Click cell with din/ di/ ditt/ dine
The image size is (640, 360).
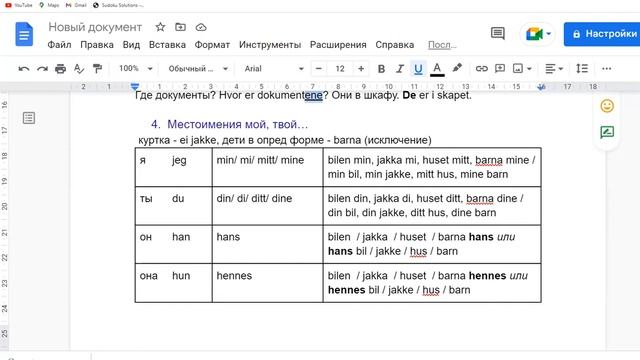[x=267, y=206]
